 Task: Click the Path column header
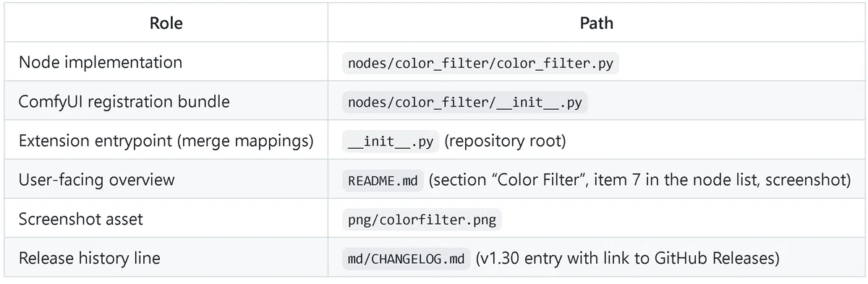click(597, 23)
